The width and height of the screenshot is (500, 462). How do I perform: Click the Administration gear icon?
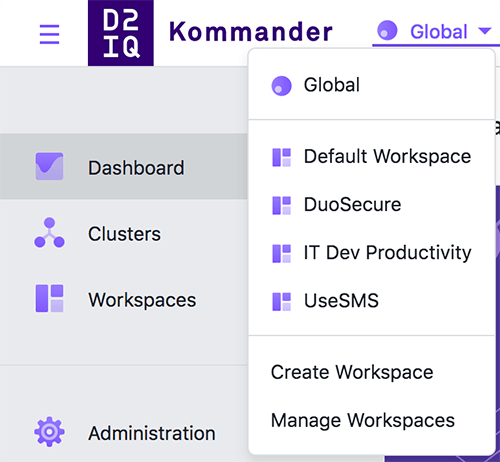click(x=49, y=432)
